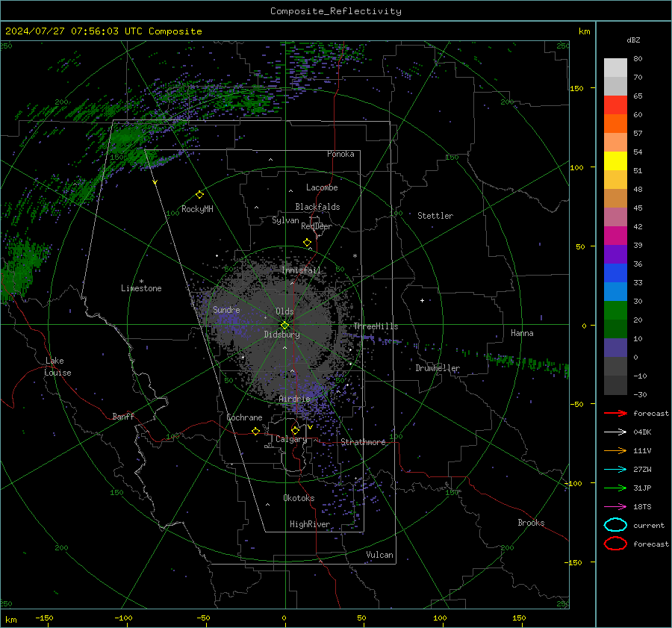The image size is (672, 628).
Task: Click the Stettler city label
Action: [435, 216]
